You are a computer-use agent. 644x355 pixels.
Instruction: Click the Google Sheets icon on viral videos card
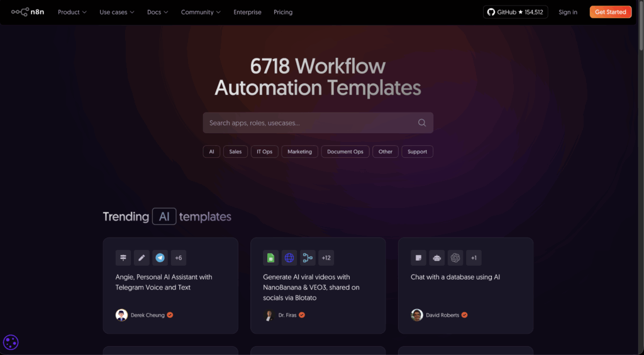(270, 258)
